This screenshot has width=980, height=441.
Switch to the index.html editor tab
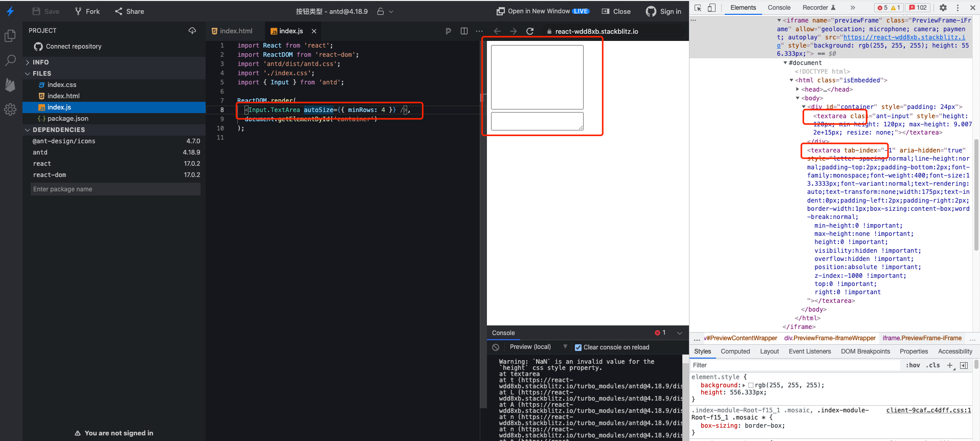[232, 31]
